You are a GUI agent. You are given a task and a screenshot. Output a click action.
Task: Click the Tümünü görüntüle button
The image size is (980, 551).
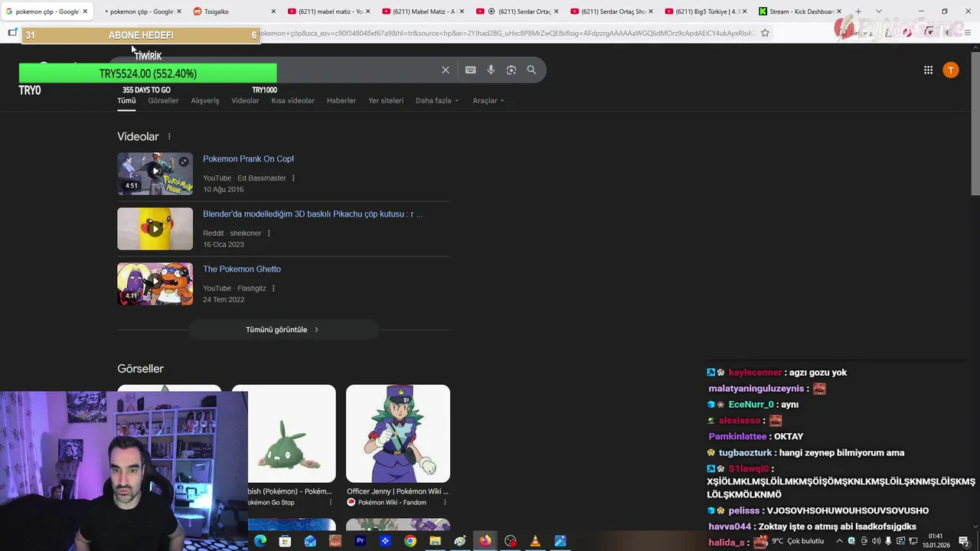click(283, 329)
